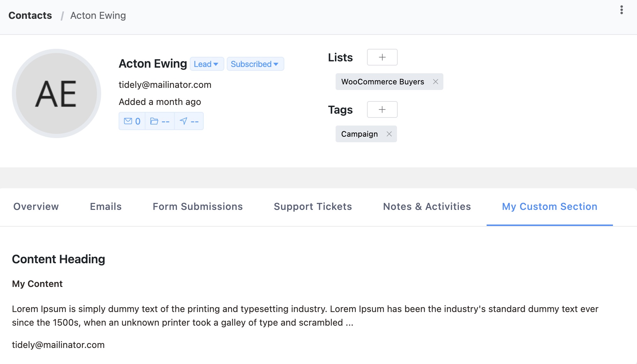Go back to Contacts via breadcrumb
637x364 pixels.
tap(30, 15)
